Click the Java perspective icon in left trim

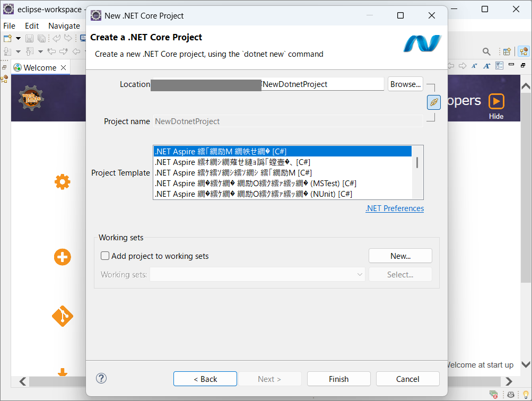click(4, 79)
